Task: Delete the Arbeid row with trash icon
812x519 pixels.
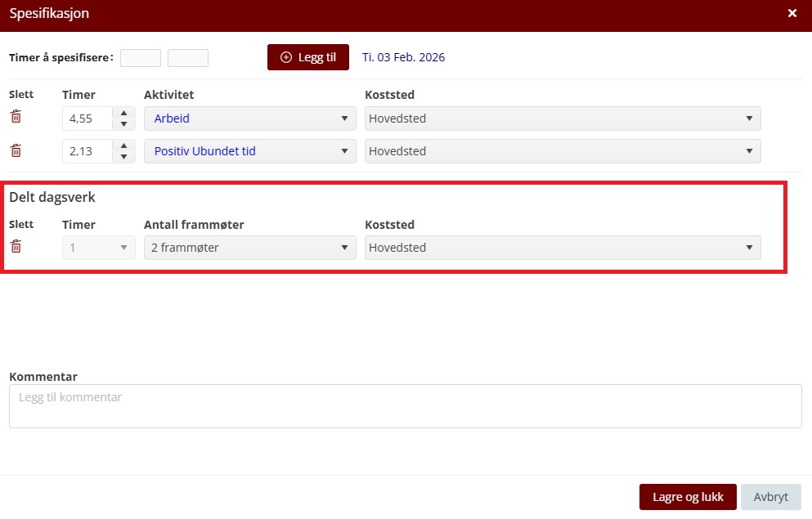Action: point(16,117)
